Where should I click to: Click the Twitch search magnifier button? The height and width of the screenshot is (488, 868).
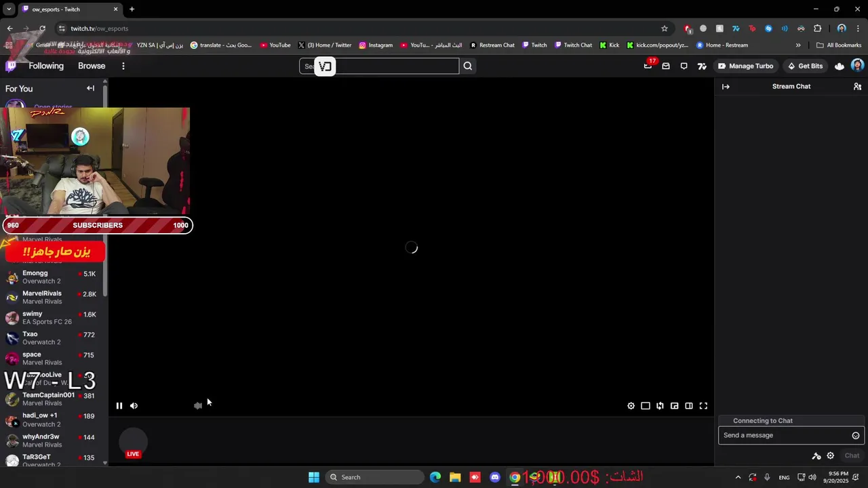(x=467, y=66)
